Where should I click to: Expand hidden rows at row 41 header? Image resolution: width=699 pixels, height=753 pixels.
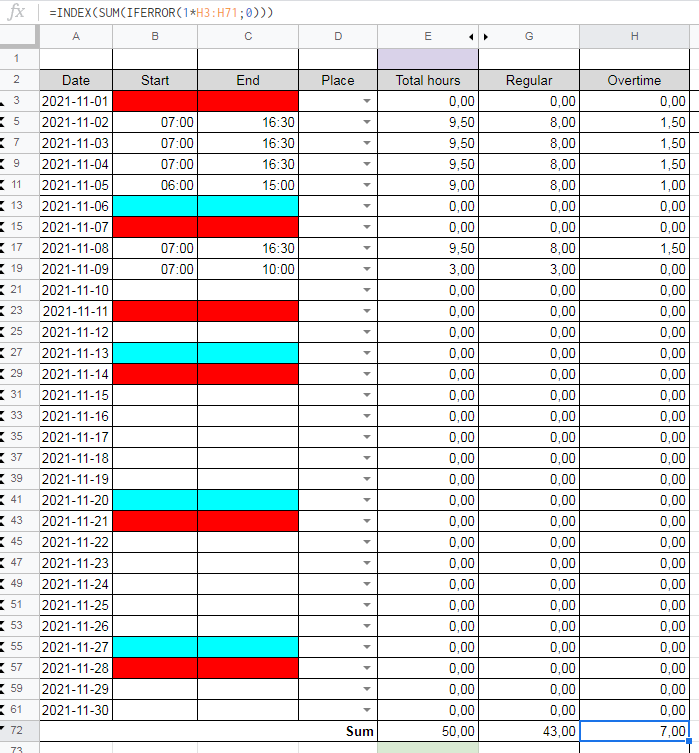coord(2,500)
